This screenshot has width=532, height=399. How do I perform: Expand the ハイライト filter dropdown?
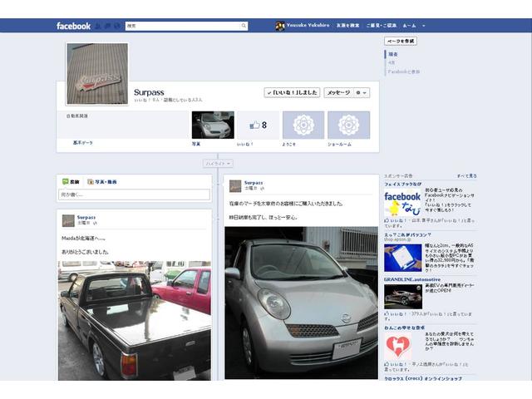pos(218,164)
